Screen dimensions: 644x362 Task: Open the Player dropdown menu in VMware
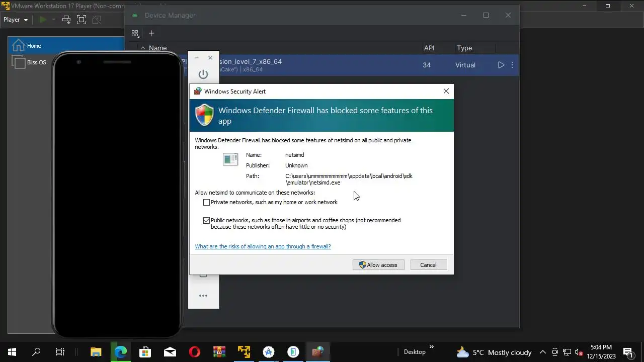coord(16,20)
